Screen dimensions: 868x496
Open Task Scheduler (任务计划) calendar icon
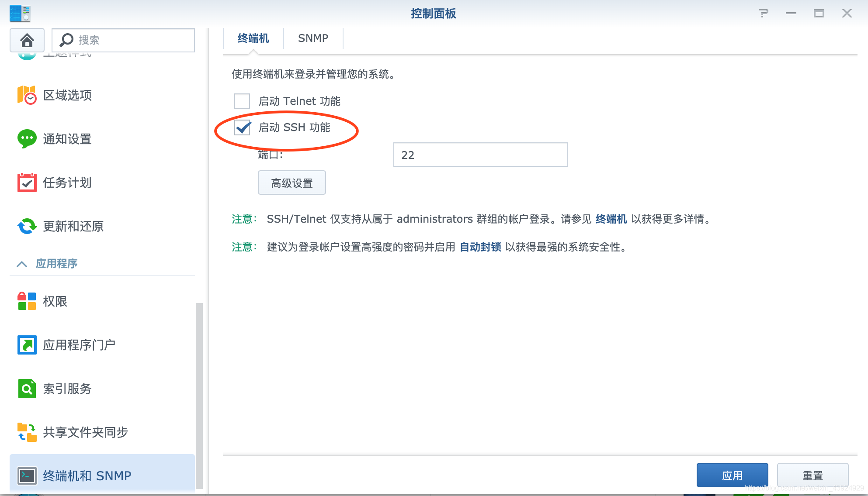tap(27, 183)
